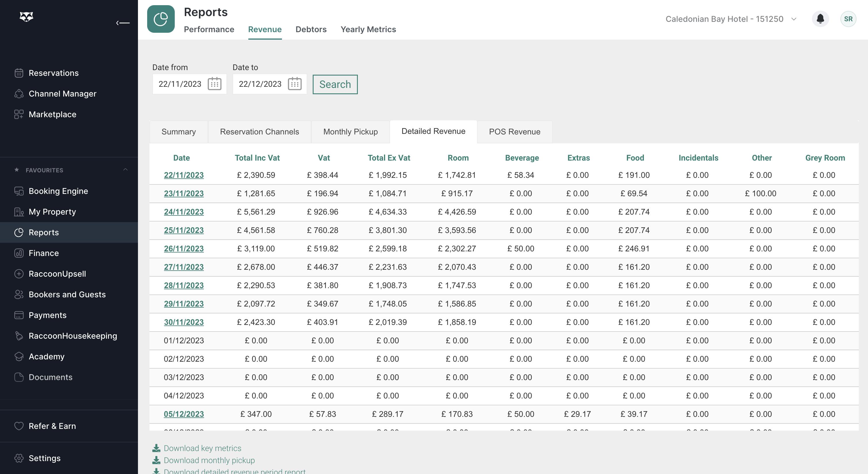Open the SR user avatar menu
The image size is (868, 474).
pos(848,19)
